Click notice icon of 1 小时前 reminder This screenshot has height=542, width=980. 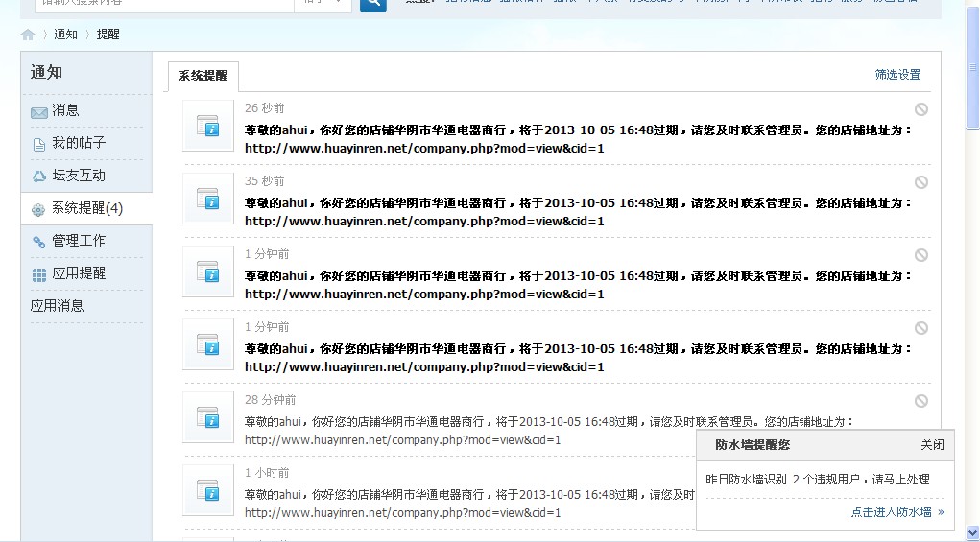pos(208,490)
